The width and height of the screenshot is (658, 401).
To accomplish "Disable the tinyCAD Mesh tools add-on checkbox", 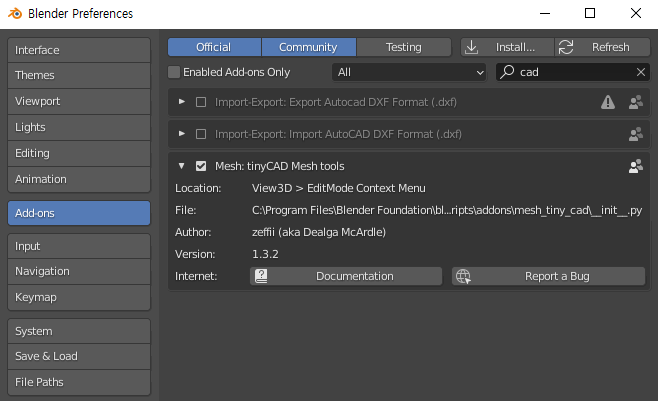I will tap(201, 166).
